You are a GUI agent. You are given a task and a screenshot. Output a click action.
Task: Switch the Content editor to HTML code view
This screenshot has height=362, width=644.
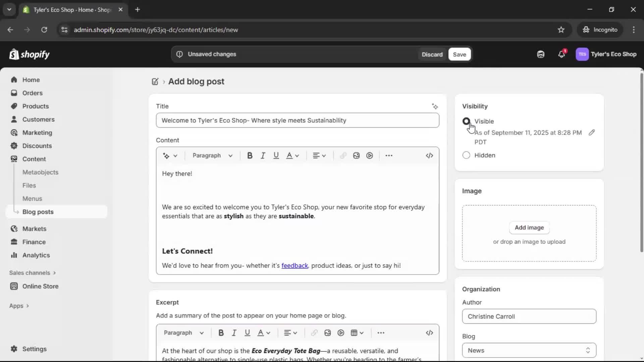click(x=430, y=155)
